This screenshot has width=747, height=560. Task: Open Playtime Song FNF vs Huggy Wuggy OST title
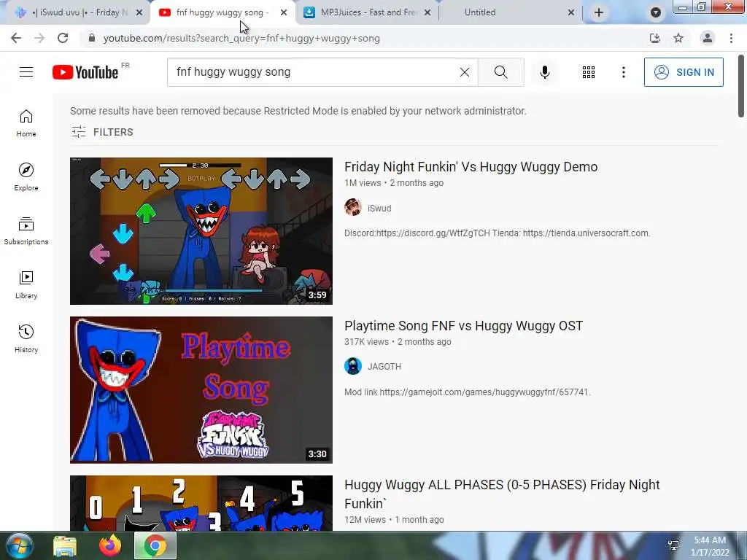pyautogui.click(x=463, y=326)
